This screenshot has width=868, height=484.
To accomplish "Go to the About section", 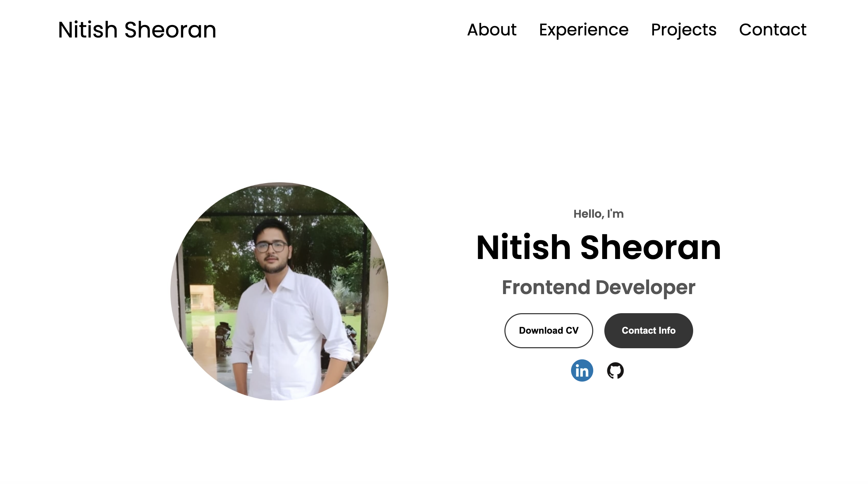I will pos(492,30).
